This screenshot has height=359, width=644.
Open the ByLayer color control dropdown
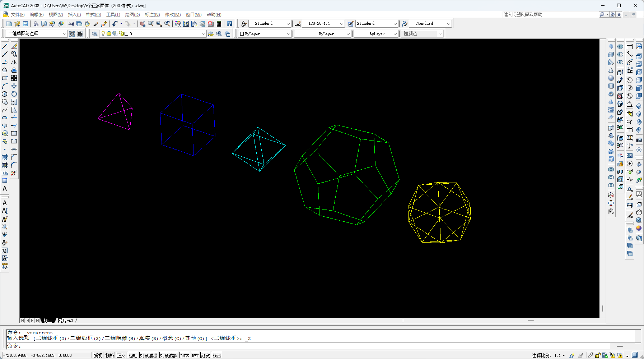[265, 34]
